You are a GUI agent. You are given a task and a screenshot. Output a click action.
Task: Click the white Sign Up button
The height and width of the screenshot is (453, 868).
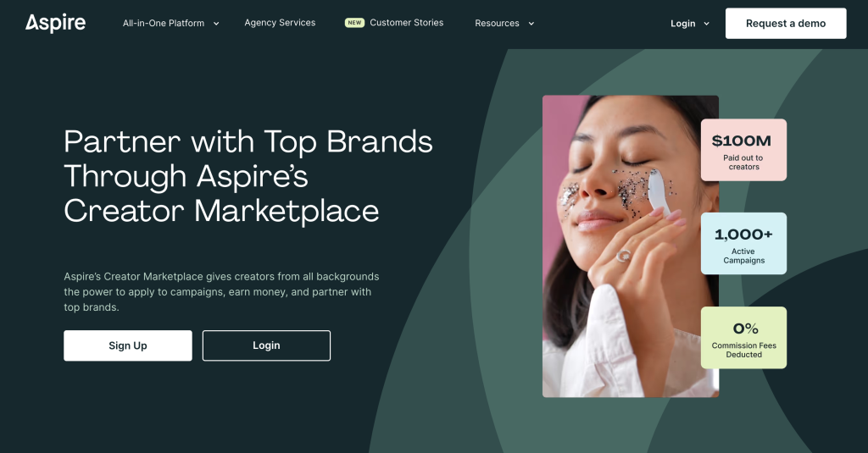click(x=128, y=345)
